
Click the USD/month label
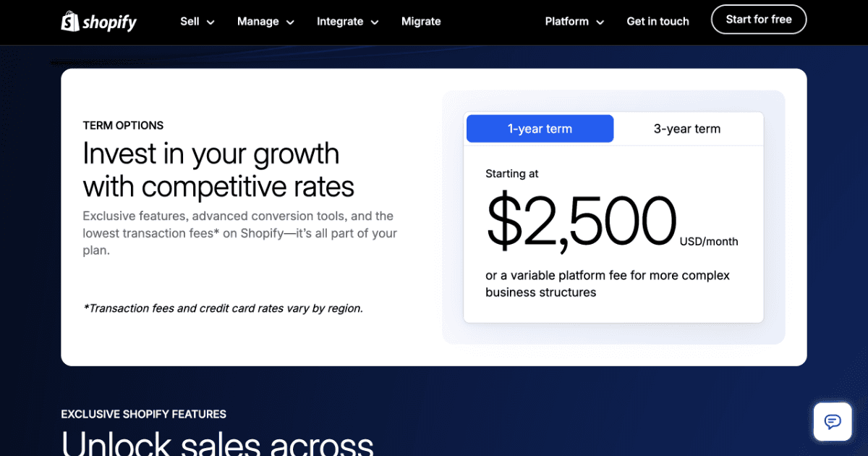709,242
